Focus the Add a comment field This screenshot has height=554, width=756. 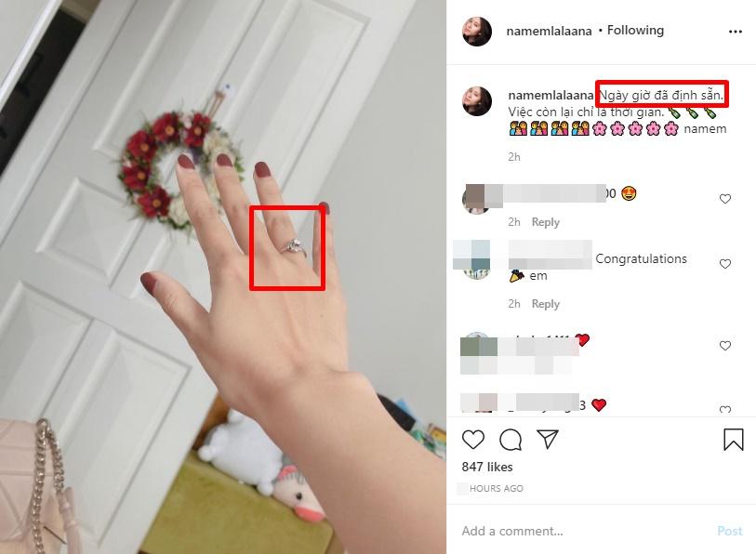pyautogui.click(x=583, y=531)
